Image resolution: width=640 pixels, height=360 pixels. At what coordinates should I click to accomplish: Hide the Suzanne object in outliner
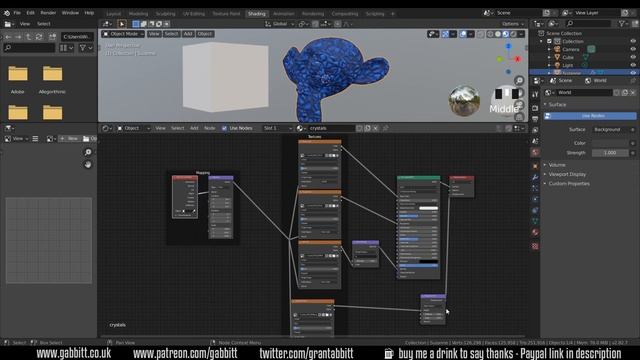coord(633,73)
